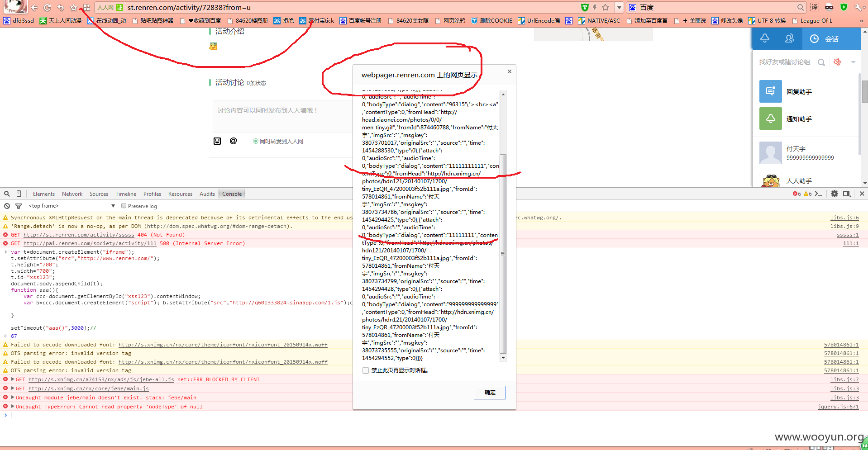This screenshot has width=868, height=450.
Task: Click DevTools dock side icon
Action: 847,194
